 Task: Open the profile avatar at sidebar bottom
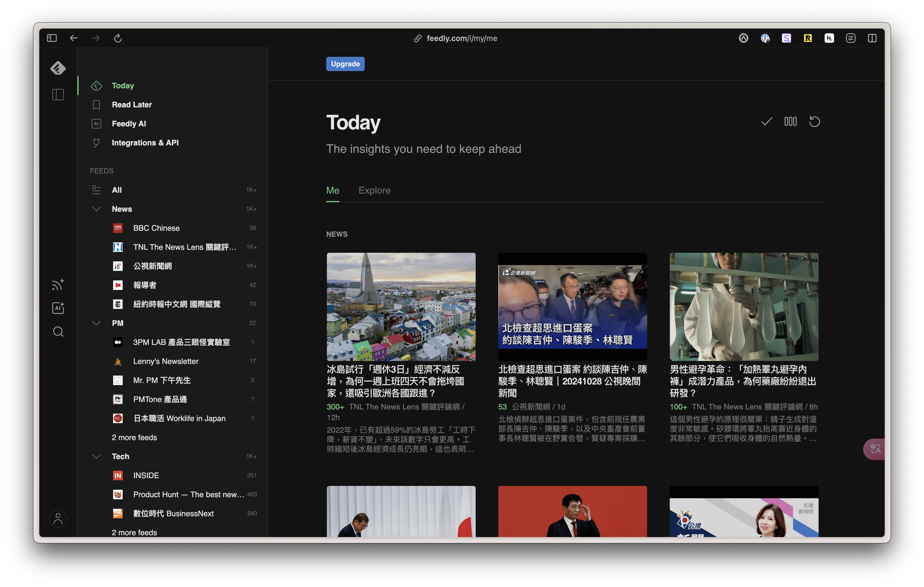coord(58,518)
